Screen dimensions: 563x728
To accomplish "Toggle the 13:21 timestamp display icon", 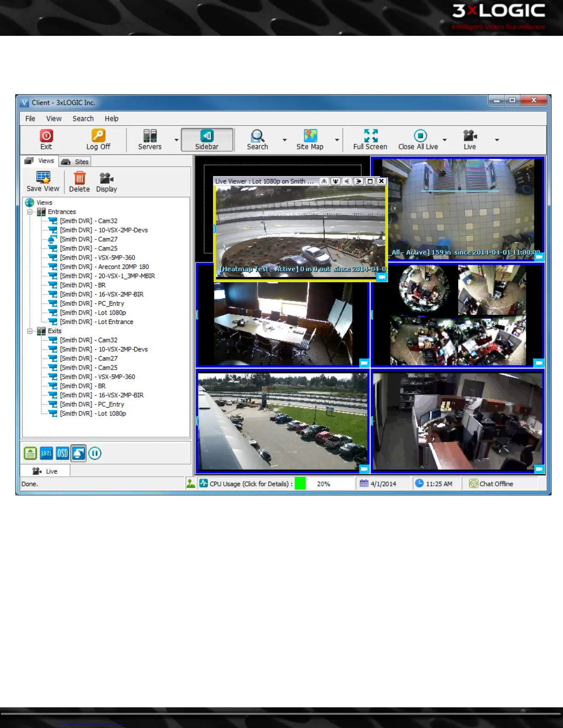I will (46, 454).
